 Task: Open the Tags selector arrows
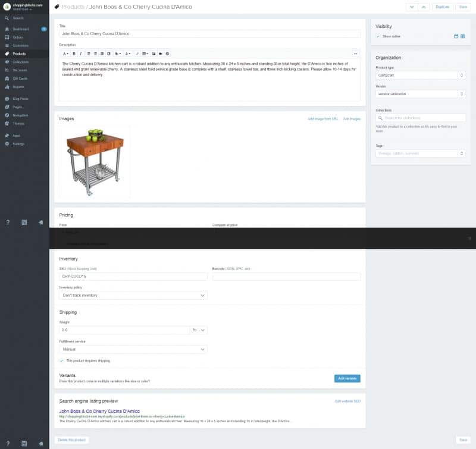pos(462,153)
